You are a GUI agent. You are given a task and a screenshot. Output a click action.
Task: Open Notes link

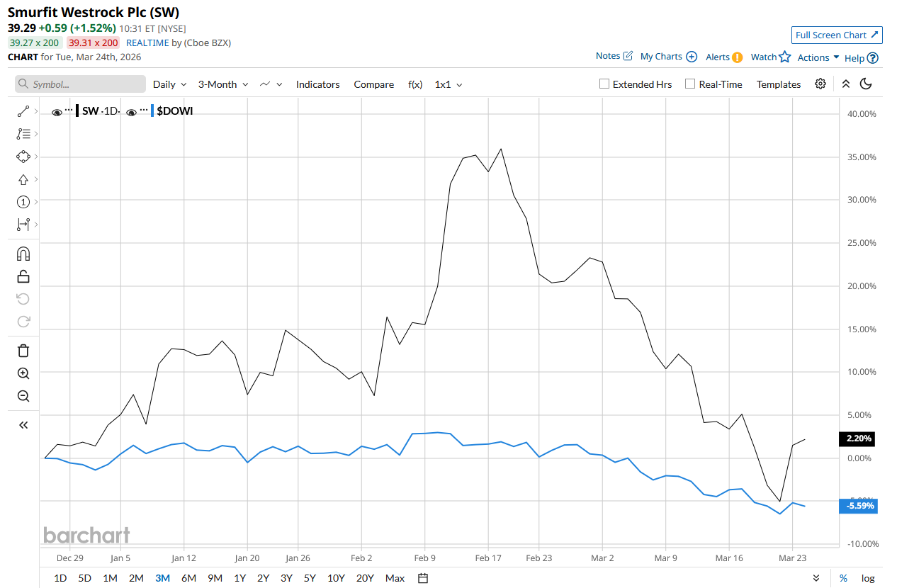coord(614,56)
